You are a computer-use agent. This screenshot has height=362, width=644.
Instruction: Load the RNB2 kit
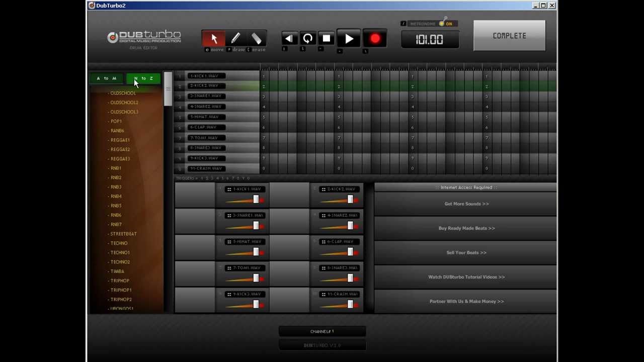click(x=115, y=177)
